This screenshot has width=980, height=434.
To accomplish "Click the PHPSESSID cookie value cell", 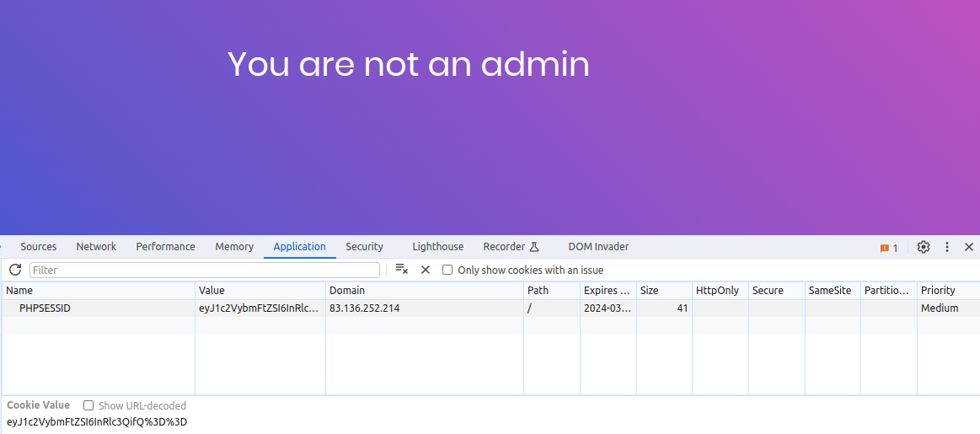I will coord(259,308).
